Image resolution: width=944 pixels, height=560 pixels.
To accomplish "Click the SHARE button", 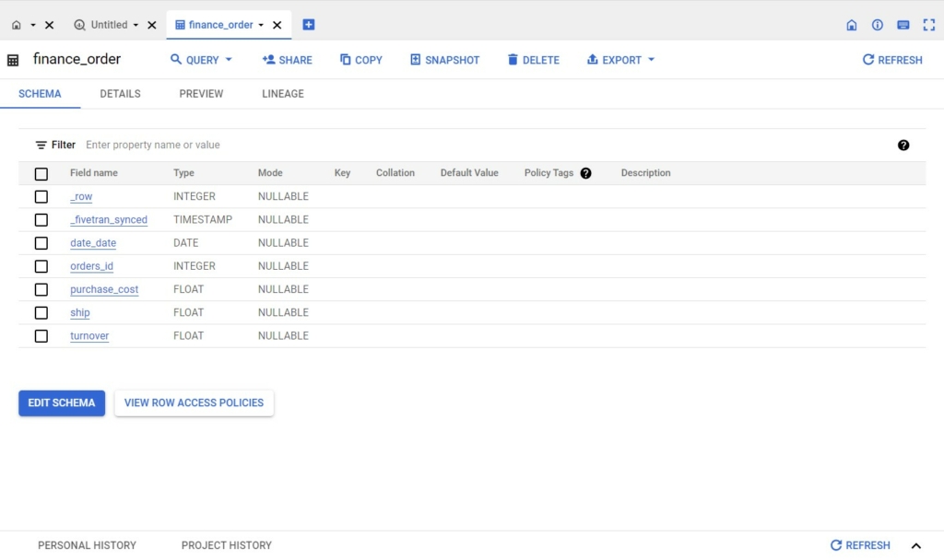I will click(288, 60).
